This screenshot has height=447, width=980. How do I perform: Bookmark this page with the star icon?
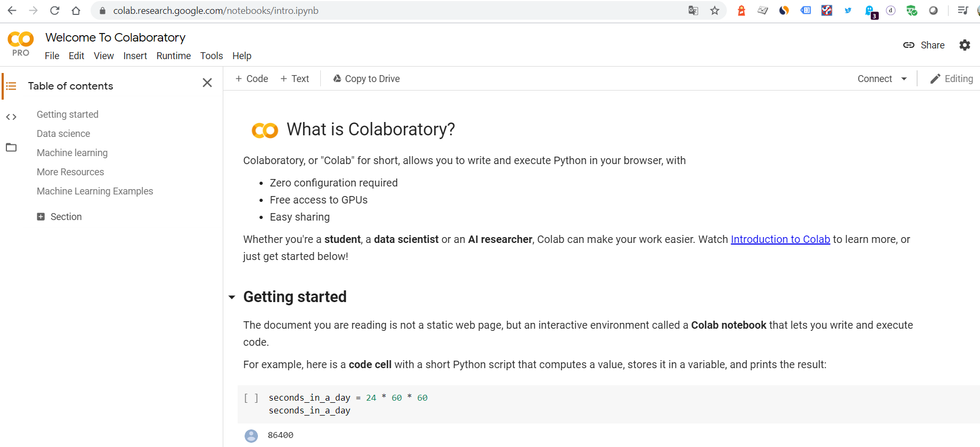click(715, 11)
